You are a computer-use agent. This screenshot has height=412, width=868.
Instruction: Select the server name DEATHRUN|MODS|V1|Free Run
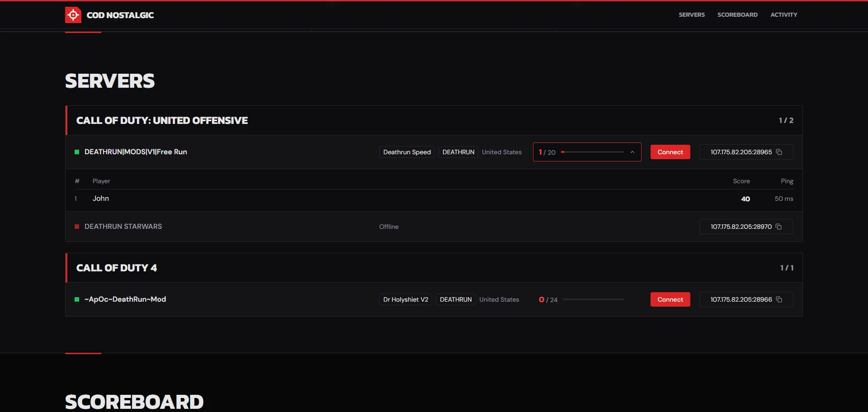[x=136, y=152]
